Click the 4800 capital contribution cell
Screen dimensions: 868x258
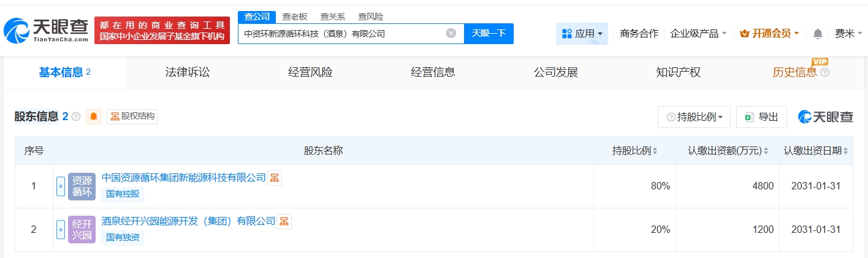pyautogui.click(x=728, y=186)
